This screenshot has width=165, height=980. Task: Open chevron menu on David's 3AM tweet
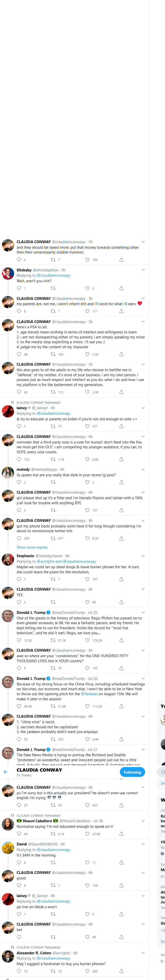pyautogui.click(x=143, y=844)
